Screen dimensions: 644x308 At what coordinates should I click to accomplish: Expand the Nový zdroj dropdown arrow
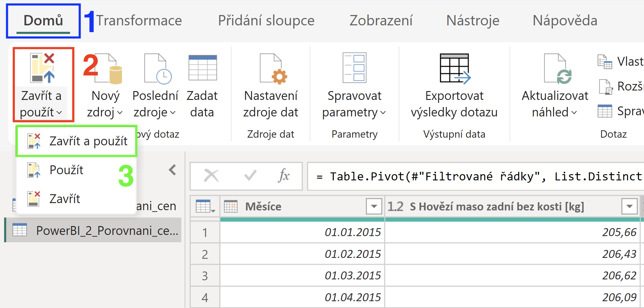[120, 113]
